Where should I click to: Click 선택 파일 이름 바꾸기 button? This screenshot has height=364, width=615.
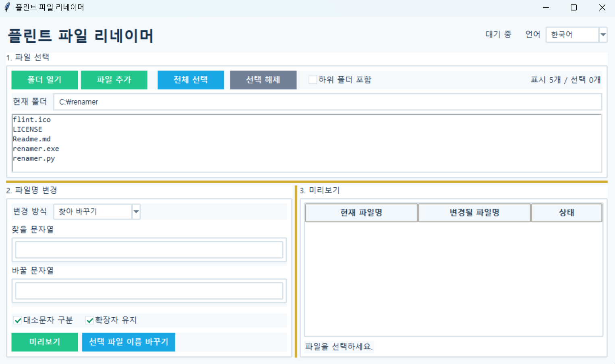pyautogui.click(x=128, y=342)
